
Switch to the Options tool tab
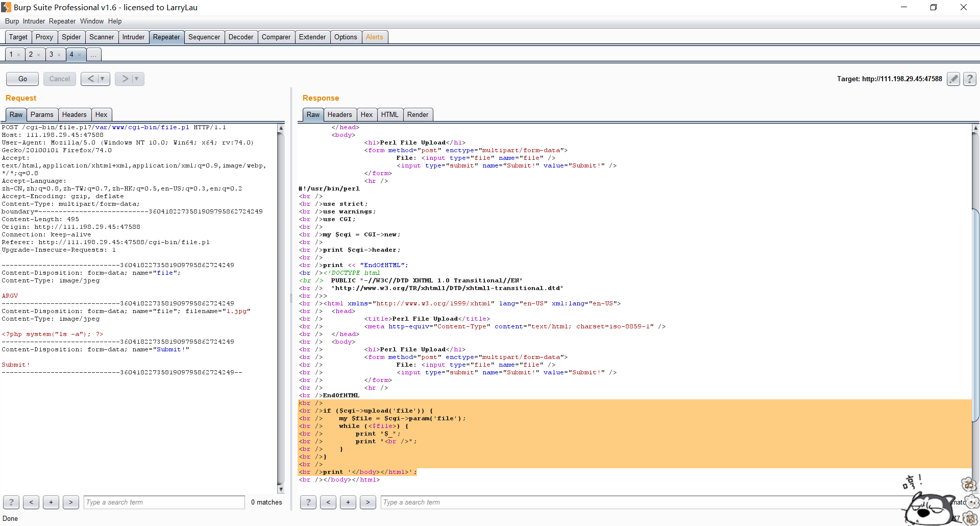[346, 37]
